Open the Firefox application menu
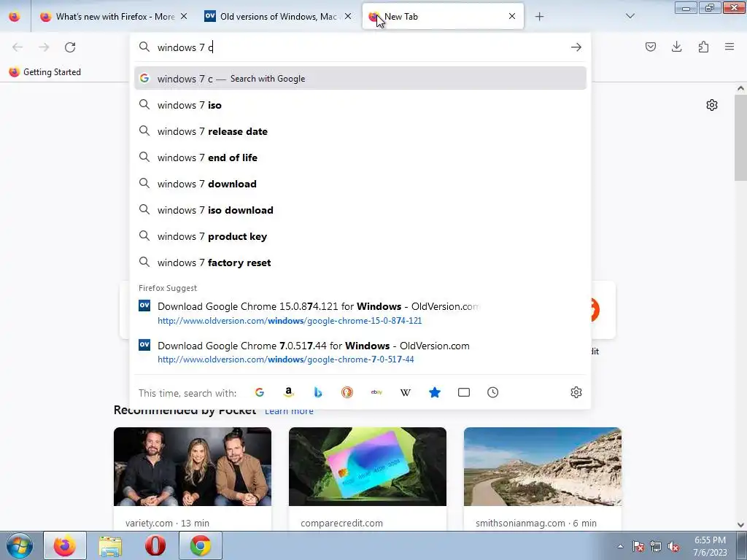This screenshot has height=560, width=747. pyautogui.click(x=729, y=47)
